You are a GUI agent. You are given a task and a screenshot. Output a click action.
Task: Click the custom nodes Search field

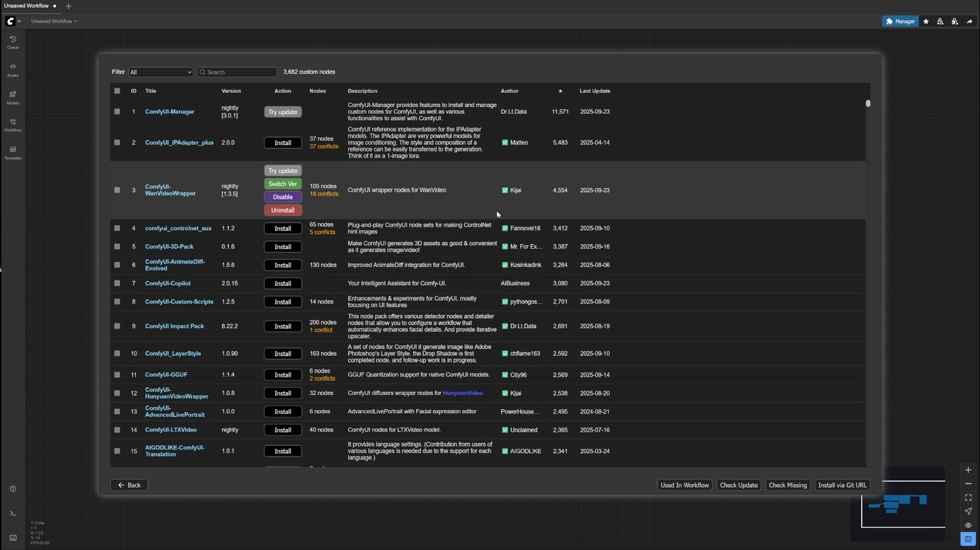(238, 72)
